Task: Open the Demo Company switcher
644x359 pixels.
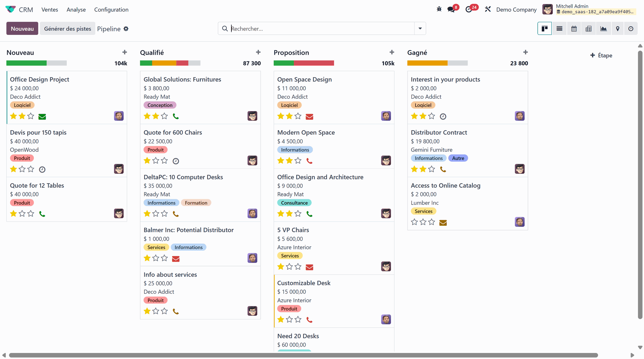Action: (x=516, y=9)
